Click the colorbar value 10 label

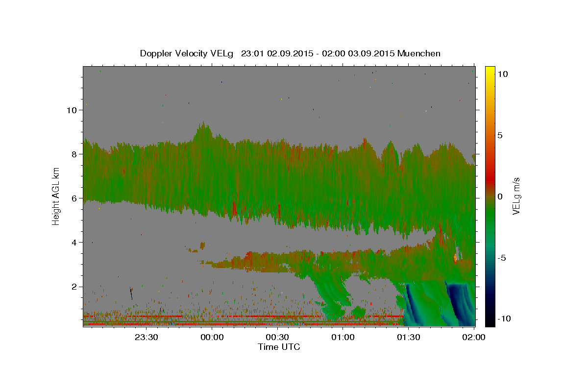coord(503,74)
